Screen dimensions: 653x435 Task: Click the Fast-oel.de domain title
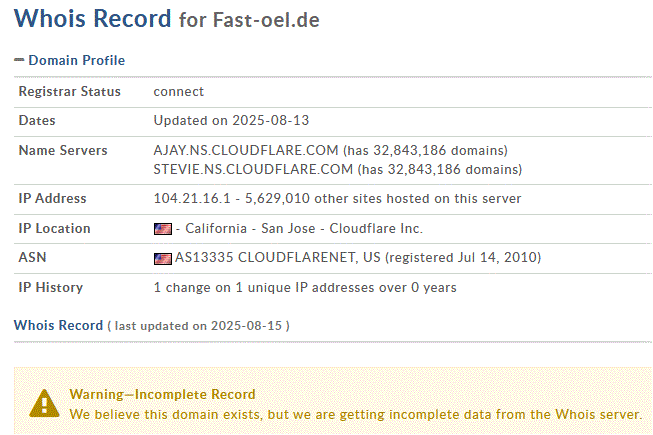266,20
